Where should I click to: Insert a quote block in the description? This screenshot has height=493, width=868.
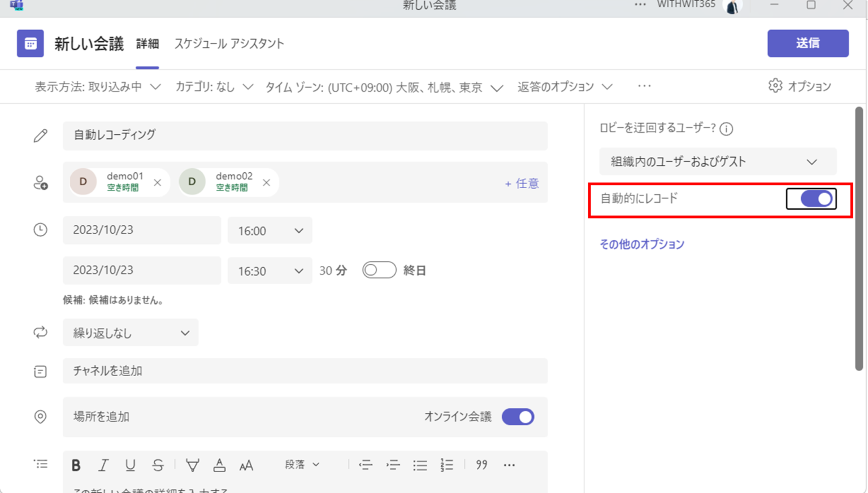click(481, 465)
